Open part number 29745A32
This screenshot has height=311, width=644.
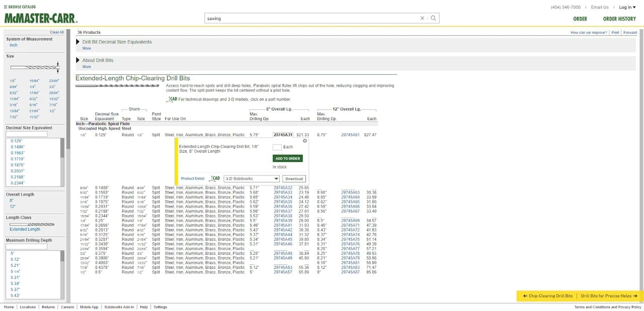point(283,187)
